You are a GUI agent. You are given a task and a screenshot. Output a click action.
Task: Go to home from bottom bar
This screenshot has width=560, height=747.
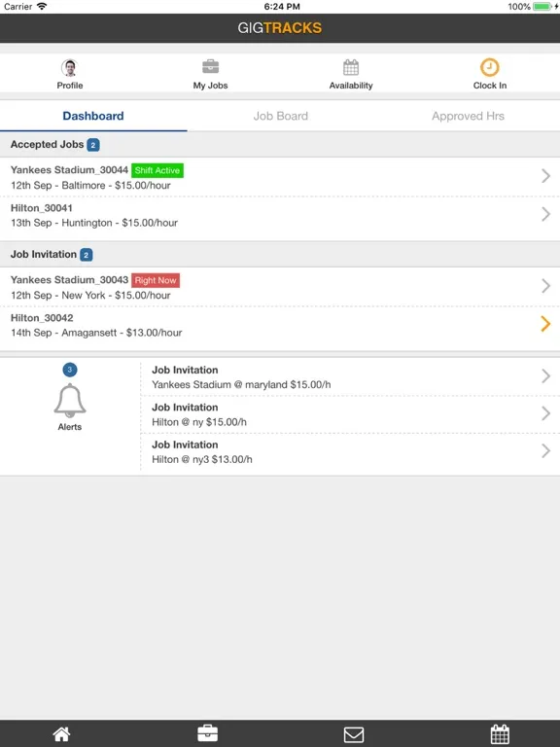point(61,733)
